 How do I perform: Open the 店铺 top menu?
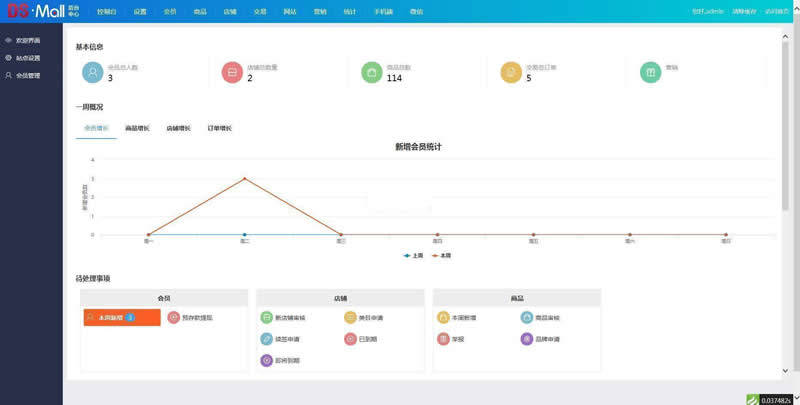point(230,11)
